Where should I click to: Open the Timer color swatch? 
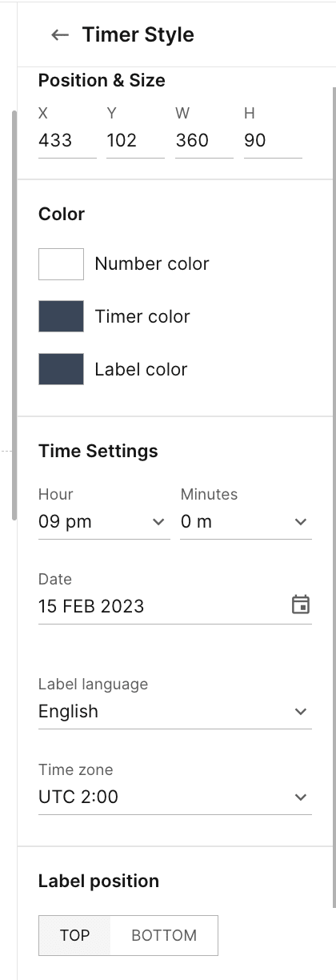coord(61,316)
